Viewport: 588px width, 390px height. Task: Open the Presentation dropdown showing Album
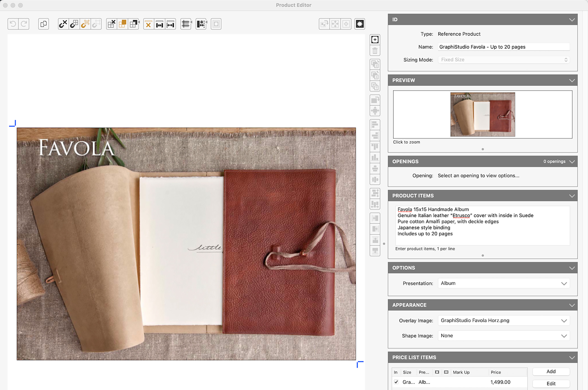503,283
